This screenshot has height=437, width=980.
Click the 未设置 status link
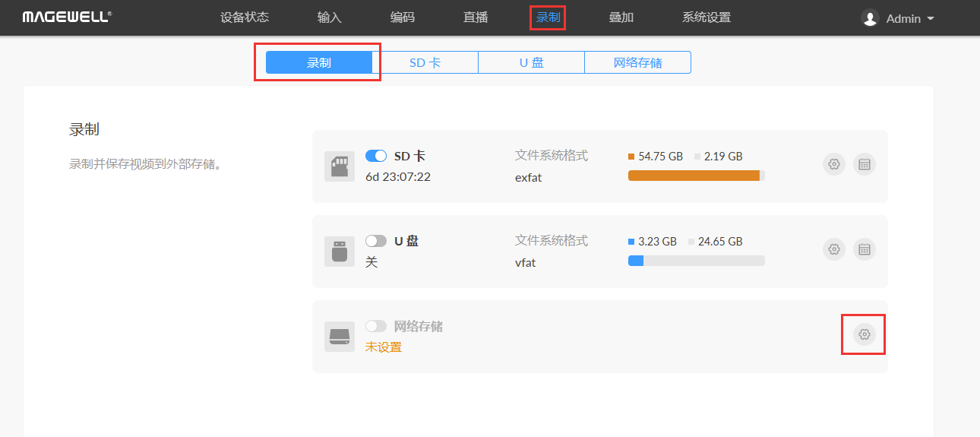coord(384,347)
